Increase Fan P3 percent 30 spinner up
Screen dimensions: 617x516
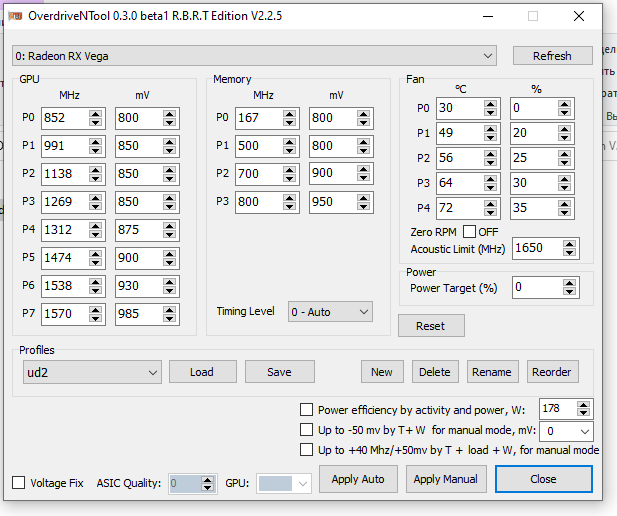pos(564,179)
